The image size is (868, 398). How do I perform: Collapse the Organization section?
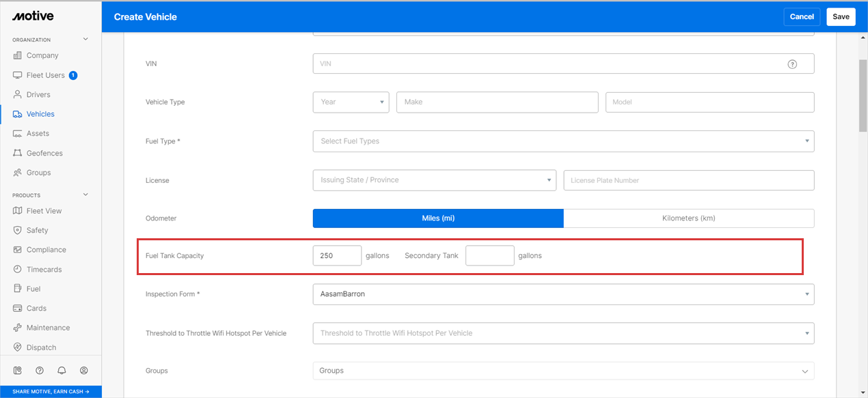(85, 40)
